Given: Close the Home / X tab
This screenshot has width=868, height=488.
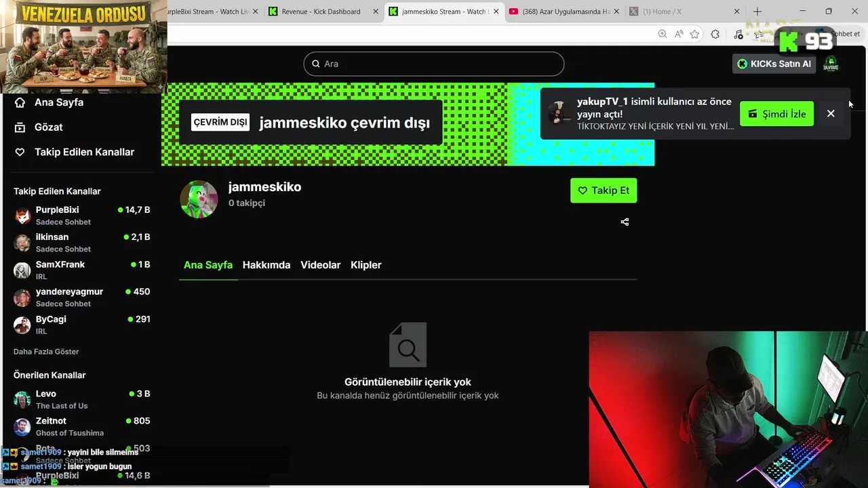Looking at the screenshot, I should coord(736,12).
